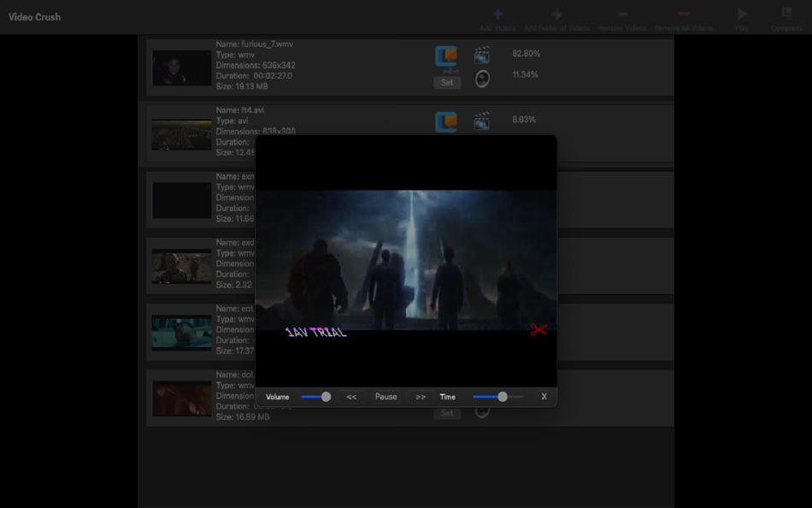Pause the playing video

point(385,397)
